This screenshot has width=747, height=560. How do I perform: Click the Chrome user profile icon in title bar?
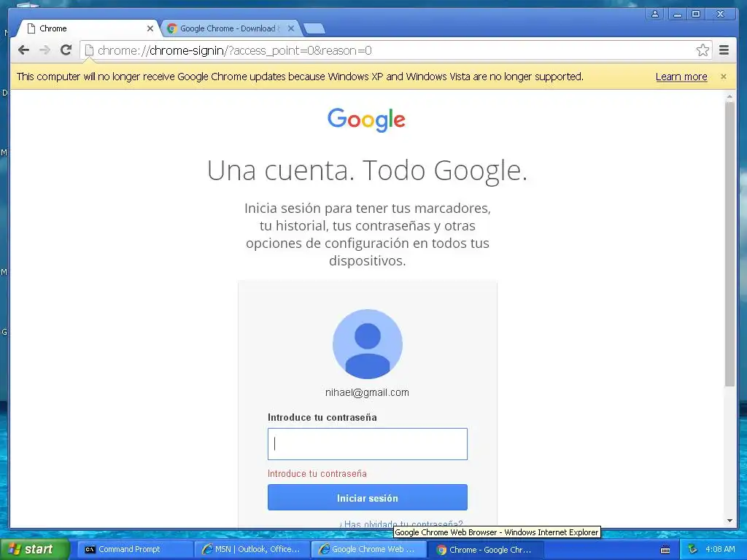(655, 14)
